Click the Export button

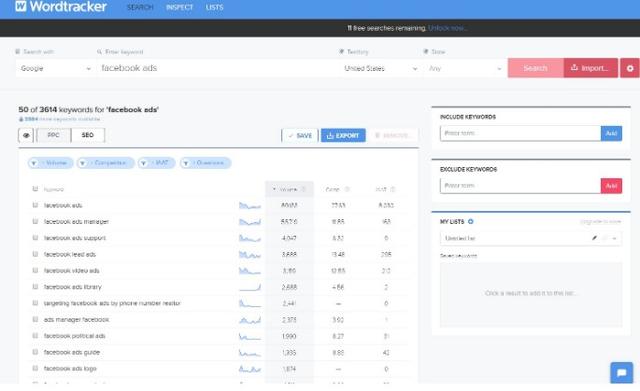(x=343, y=136)
